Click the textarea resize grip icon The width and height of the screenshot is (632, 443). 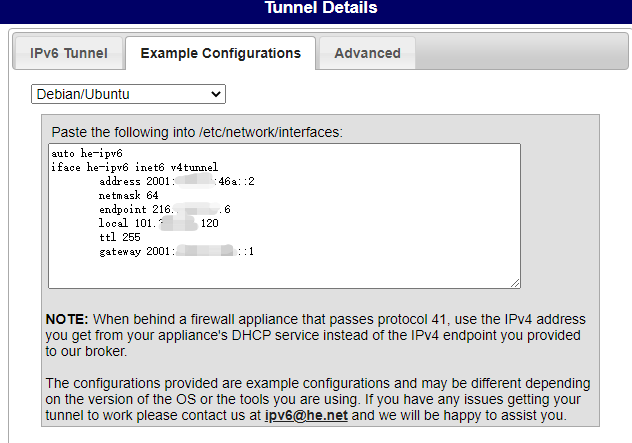[x=515, y=283]
